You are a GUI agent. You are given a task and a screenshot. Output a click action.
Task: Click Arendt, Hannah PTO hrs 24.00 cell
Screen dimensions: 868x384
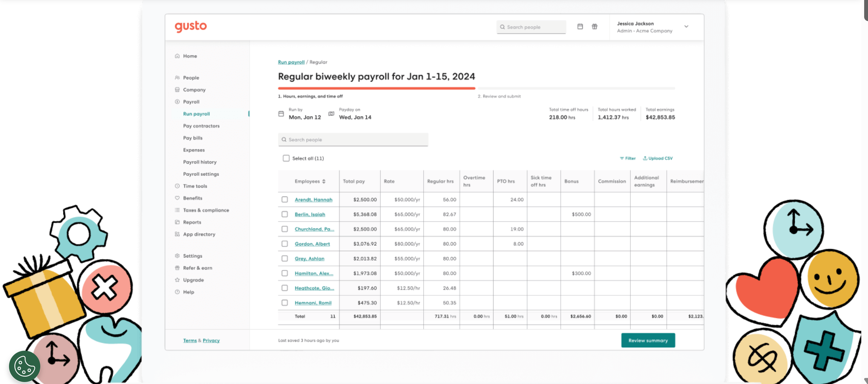tap(510, 200)
